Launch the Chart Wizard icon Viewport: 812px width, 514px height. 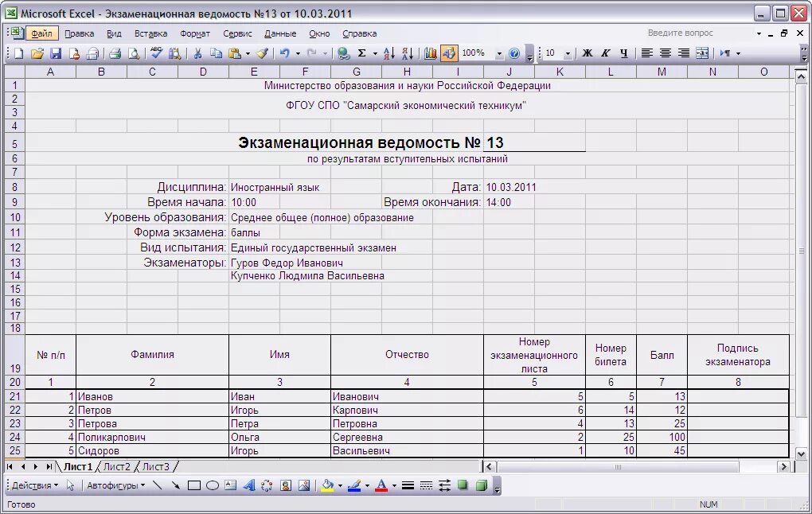(x=431, y=53)
